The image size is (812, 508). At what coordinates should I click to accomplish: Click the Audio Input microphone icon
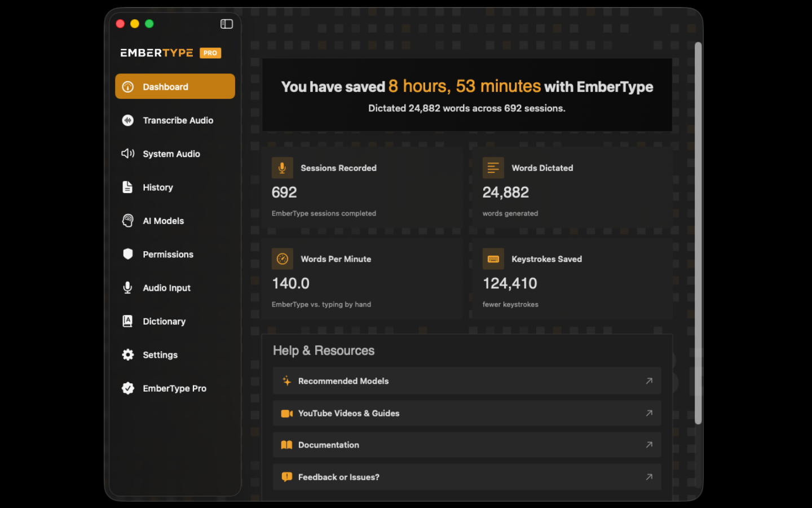click(128, 288)
